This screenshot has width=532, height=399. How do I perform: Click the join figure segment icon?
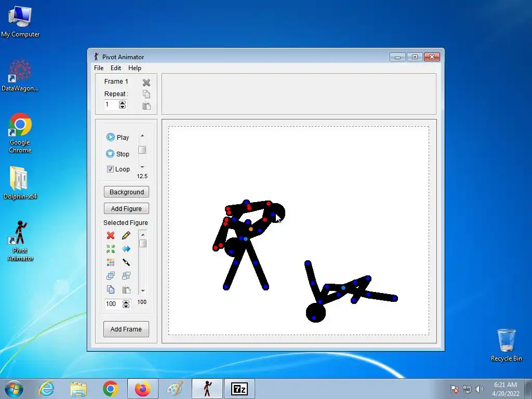pos(126,262)
